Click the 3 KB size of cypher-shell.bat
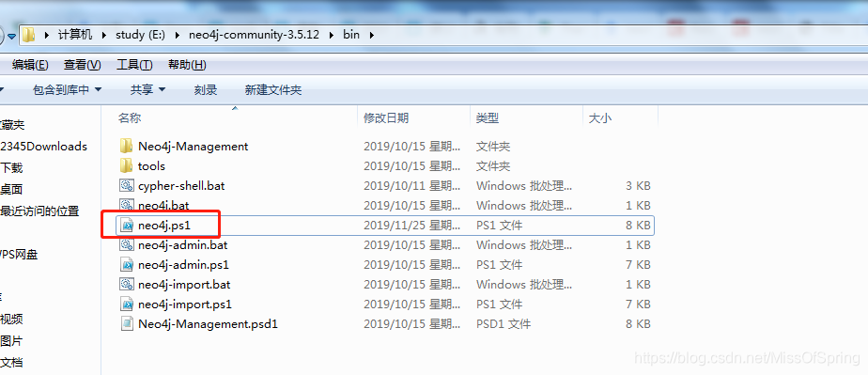The height and width of the screenshot is (375, 868). (x=638, y=185)
